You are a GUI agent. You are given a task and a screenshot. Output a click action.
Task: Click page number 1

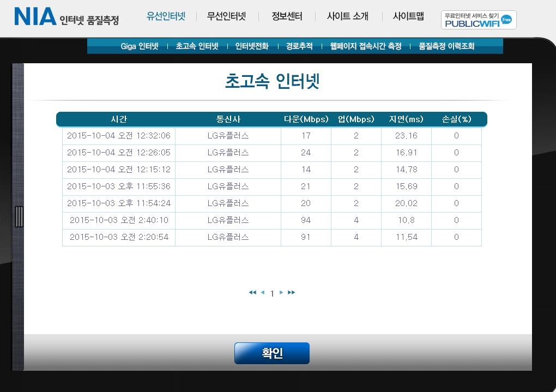[x=272, y=293]
